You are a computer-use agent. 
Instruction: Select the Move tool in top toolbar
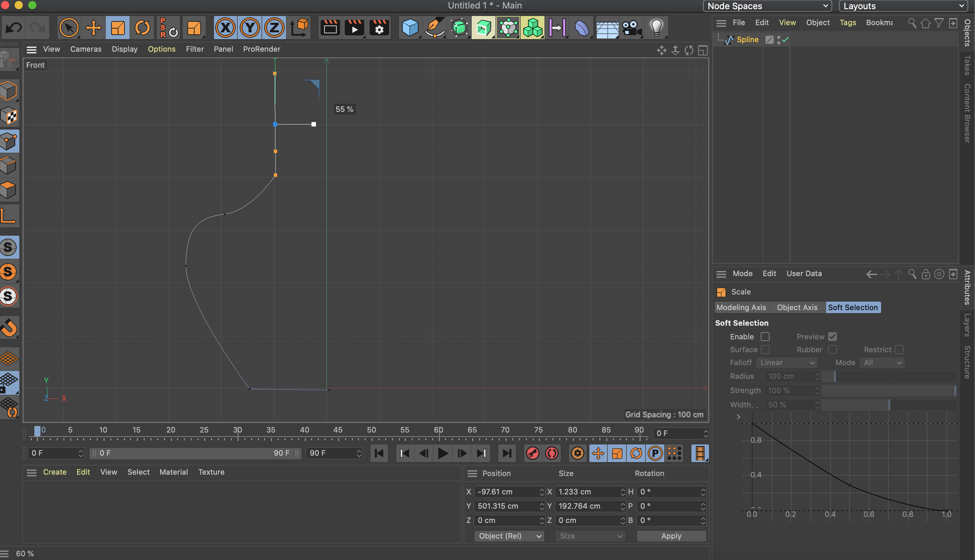93,28
